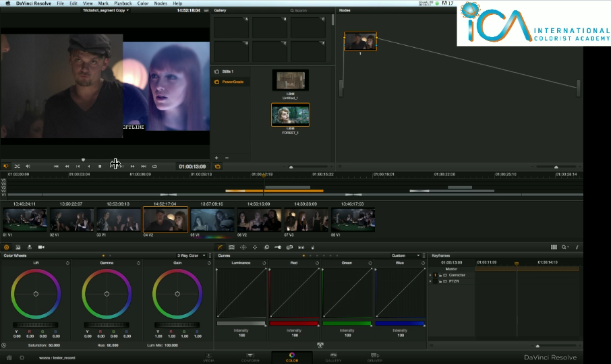Toggle lock icon on Corrector keyframe track
The height and width of the screenshot is (364, 611).
[440, 275]
